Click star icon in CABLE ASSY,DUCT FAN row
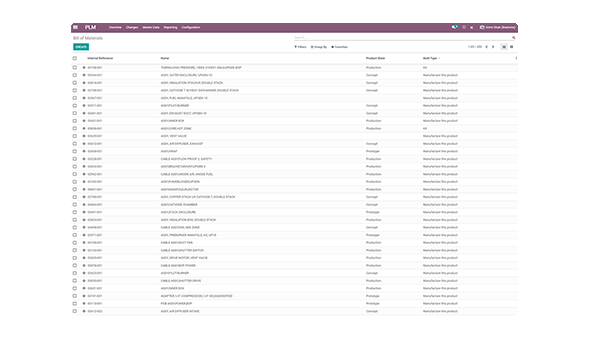Viewport: 590px width, 360px height. click(x=84, y=243)
